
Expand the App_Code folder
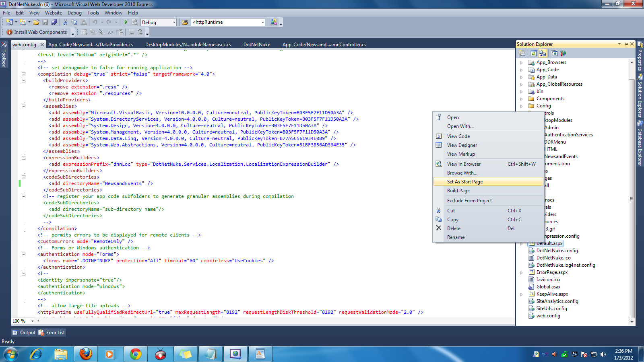522,70
